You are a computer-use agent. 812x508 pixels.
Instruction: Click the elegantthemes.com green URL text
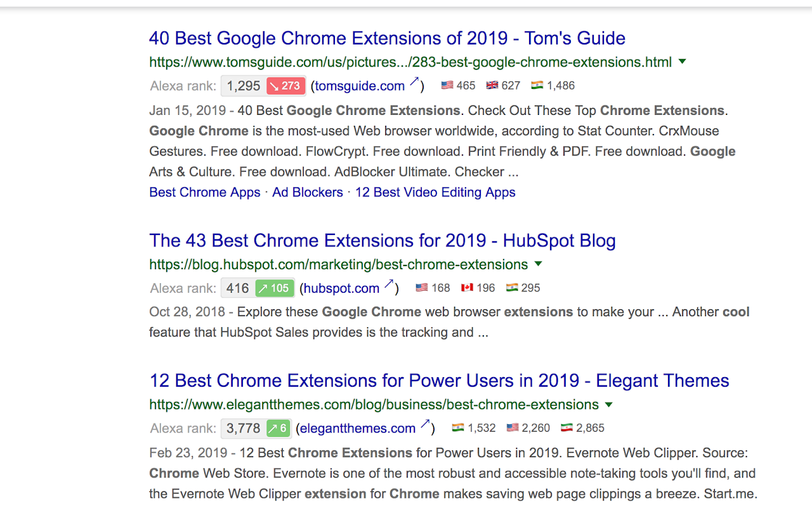(x=374, y=405)
